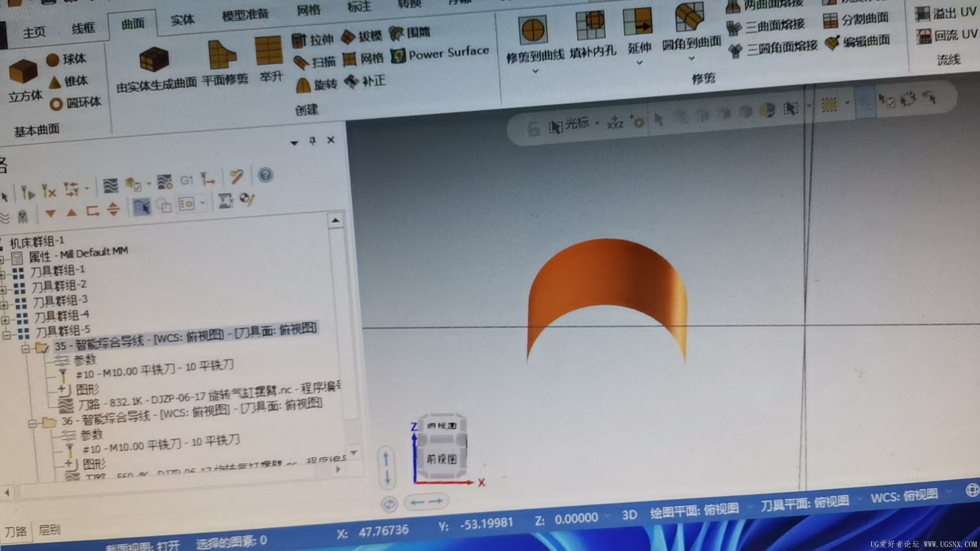This screenshot has height=551, width=980.
Task: Collapse operation 35 智能综合导线 node
Action: [26, 349]
